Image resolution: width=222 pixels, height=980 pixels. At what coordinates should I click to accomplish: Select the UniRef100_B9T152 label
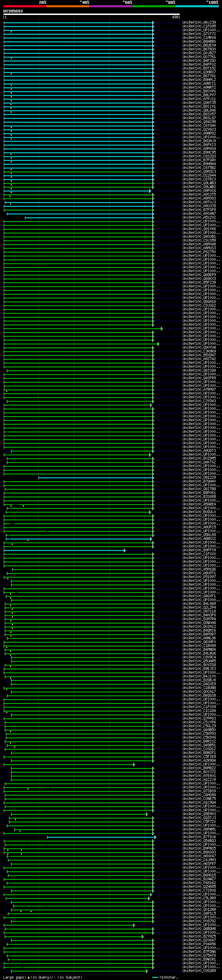click(x=199, y=68)
